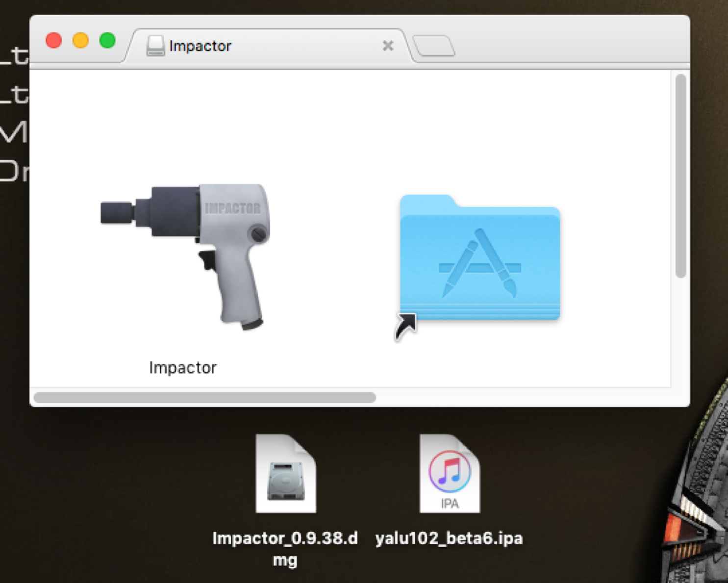Close the Impactor window with the red button

coord(54,40)
